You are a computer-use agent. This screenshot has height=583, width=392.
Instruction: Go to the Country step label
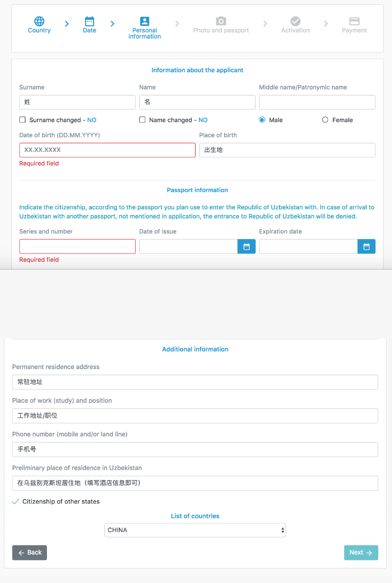tap(39, 30)
